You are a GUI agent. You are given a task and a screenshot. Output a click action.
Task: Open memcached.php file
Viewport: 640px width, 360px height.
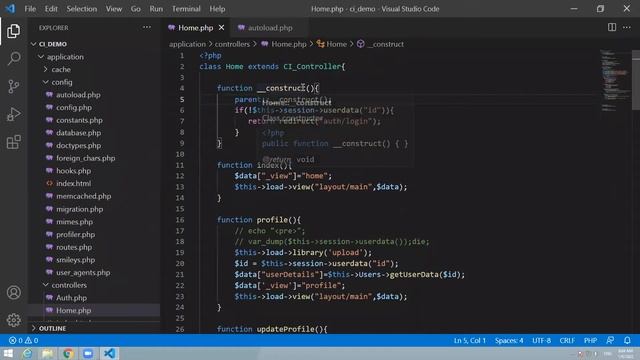tap(83, 196)
